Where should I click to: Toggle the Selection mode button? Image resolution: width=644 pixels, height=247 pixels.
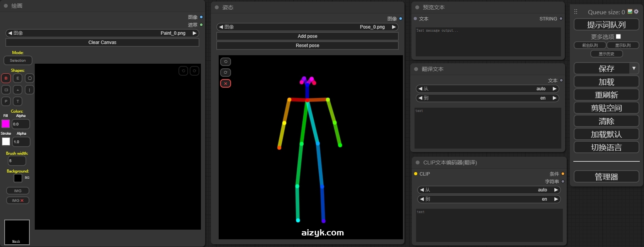coord(18,61)
